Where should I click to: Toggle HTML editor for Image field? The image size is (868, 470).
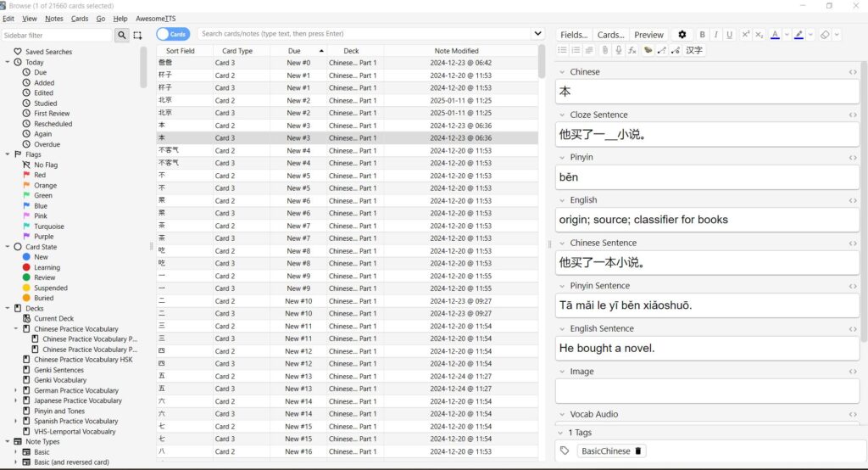(x=853, y=372)
